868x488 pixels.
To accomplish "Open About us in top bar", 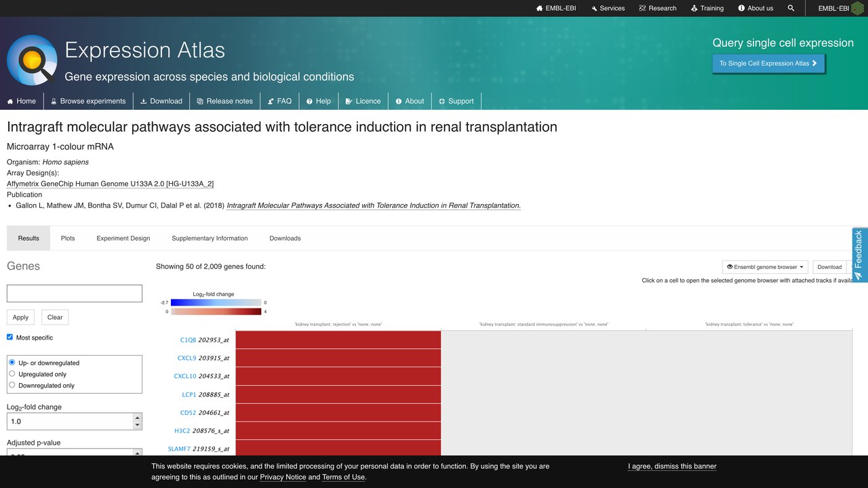I will pyautogui.click(x=755, y=8).
